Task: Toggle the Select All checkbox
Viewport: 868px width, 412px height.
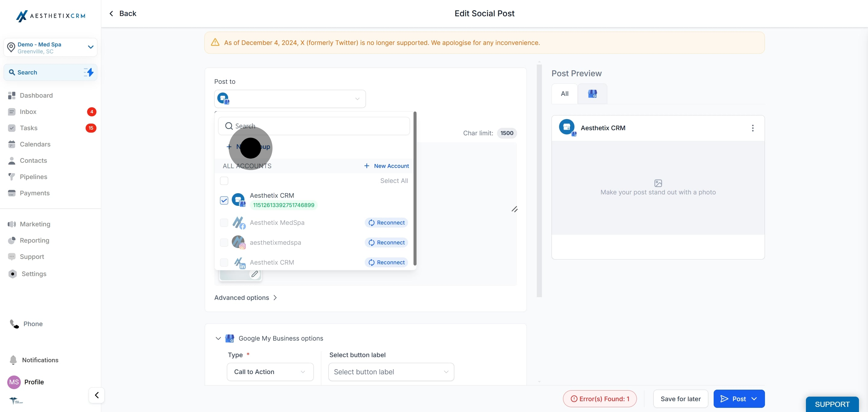Action: (224, 181)
